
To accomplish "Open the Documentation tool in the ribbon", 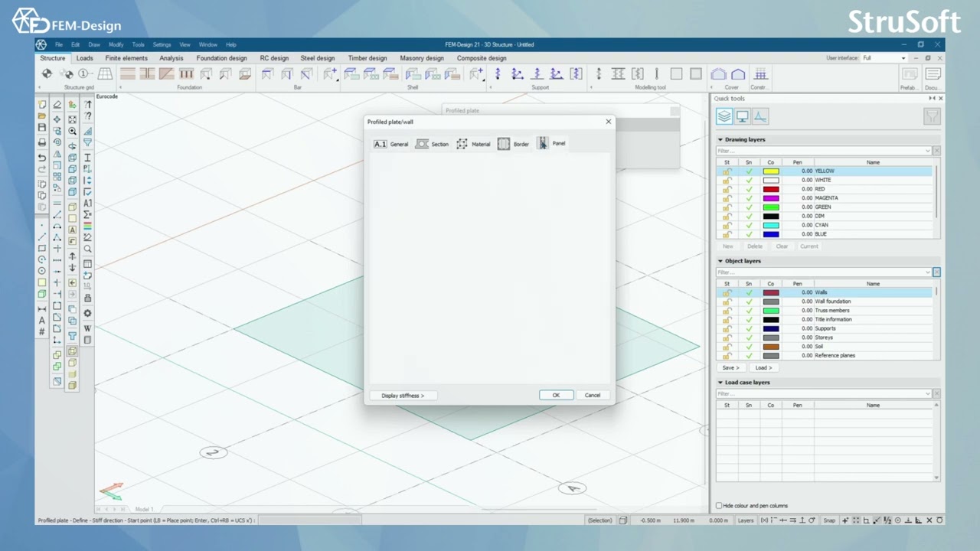I will 933,74.
